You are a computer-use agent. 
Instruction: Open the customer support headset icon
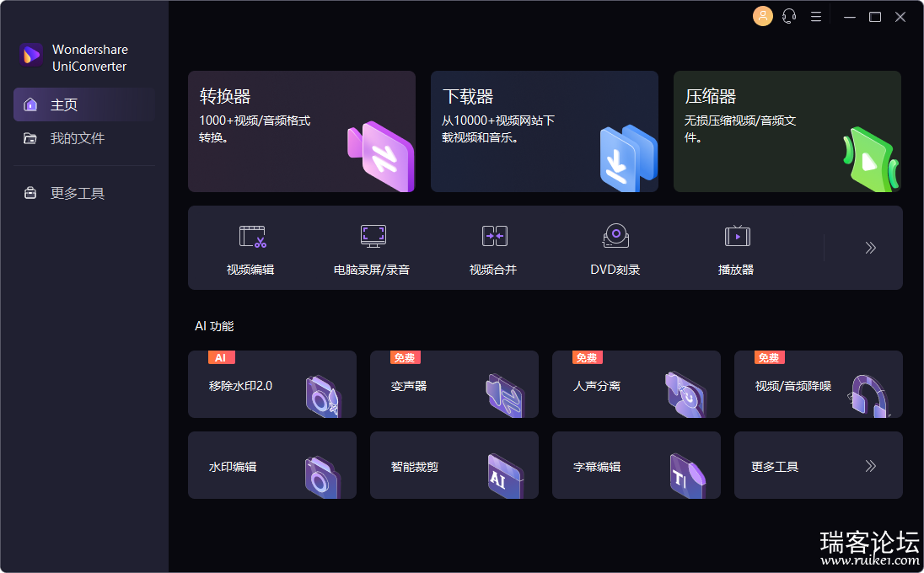tap(789, 17)
